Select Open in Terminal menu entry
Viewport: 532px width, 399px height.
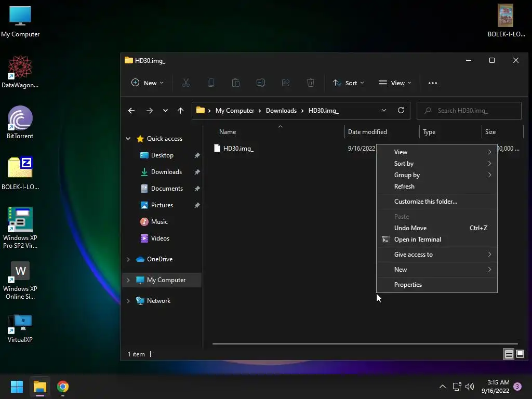[x=436, y=240]
